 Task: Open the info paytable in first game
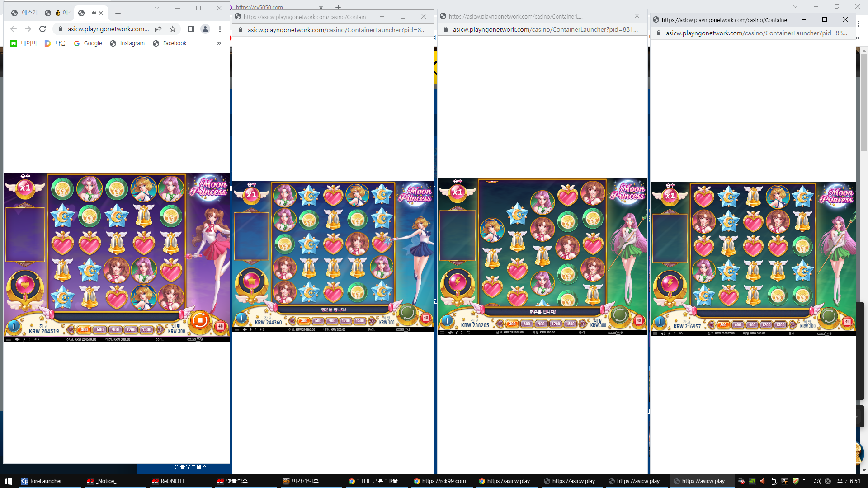[14, 325]
